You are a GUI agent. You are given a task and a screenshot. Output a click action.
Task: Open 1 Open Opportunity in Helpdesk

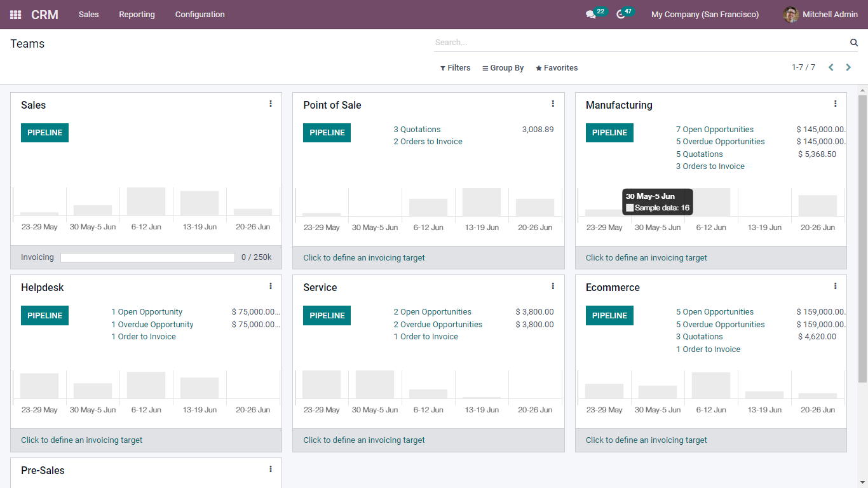point(147,312)
